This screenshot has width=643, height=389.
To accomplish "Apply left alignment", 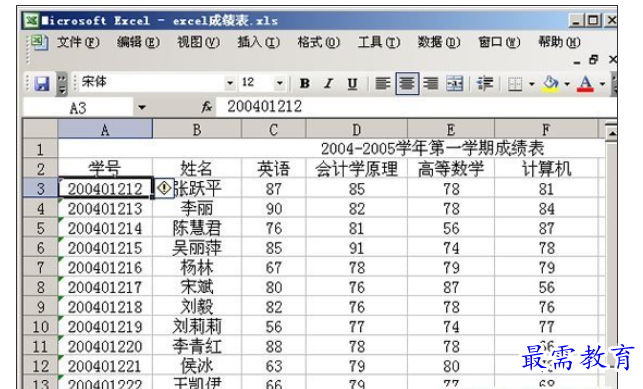I will pos(383,84).
